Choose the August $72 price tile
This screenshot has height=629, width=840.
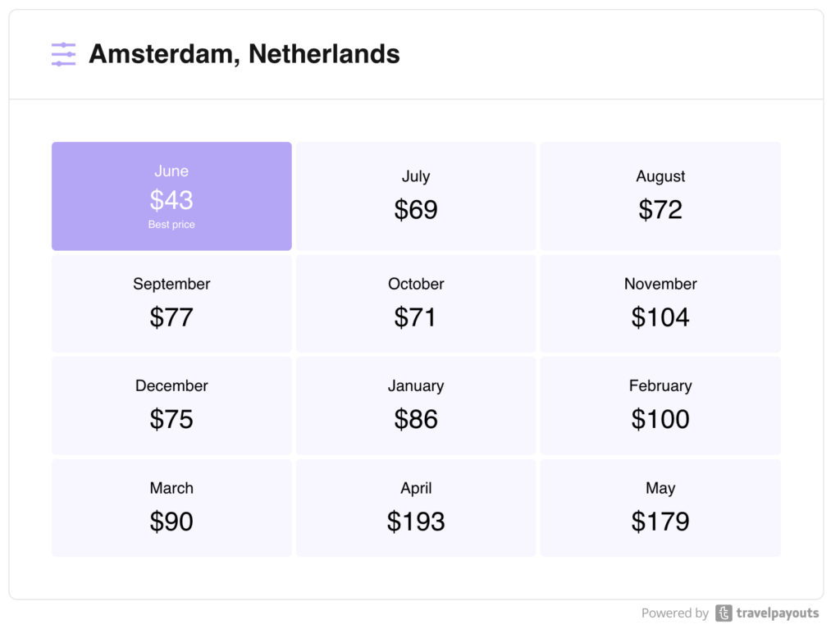[660, 197]
